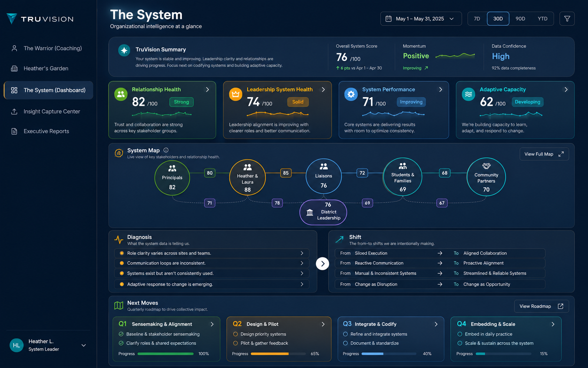Check Scale & sustain across the system

click(x=460, y=343)
